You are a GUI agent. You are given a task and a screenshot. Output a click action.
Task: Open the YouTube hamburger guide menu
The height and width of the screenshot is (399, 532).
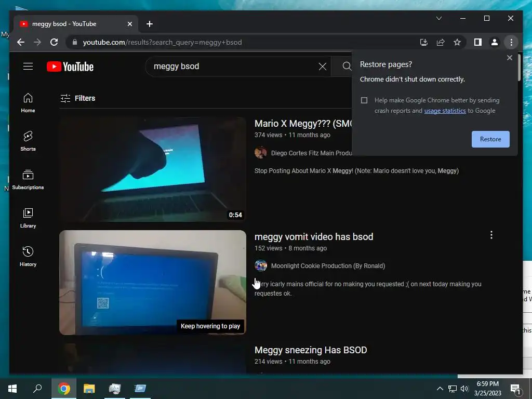28,66
